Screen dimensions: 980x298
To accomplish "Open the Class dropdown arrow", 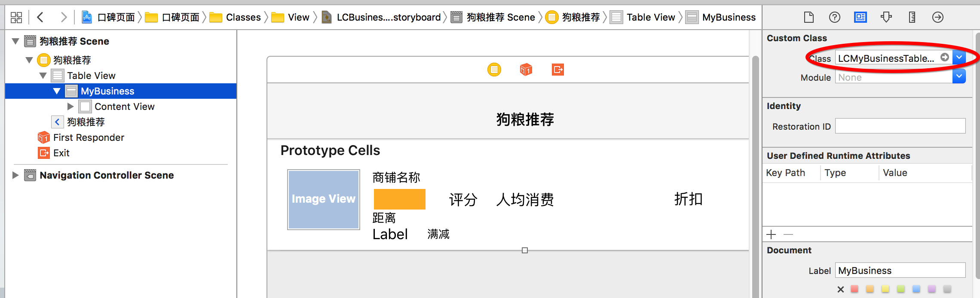I will (x=959, y=58).
